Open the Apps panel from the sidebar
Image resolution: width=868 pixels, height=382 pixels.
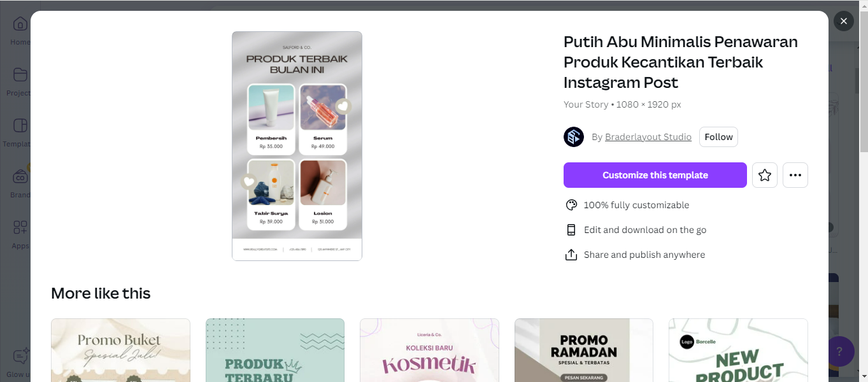coord(20,233)
